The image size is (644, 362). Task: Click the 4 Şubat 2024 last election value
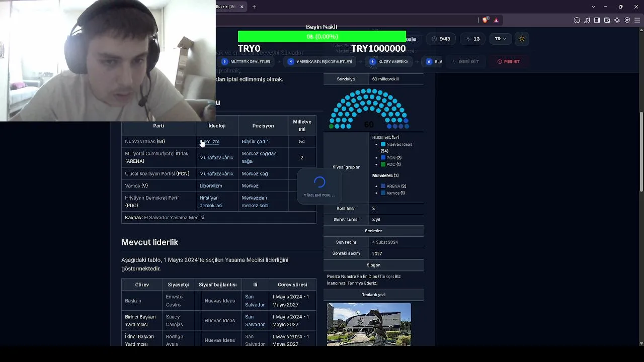(x=385, y=242)
